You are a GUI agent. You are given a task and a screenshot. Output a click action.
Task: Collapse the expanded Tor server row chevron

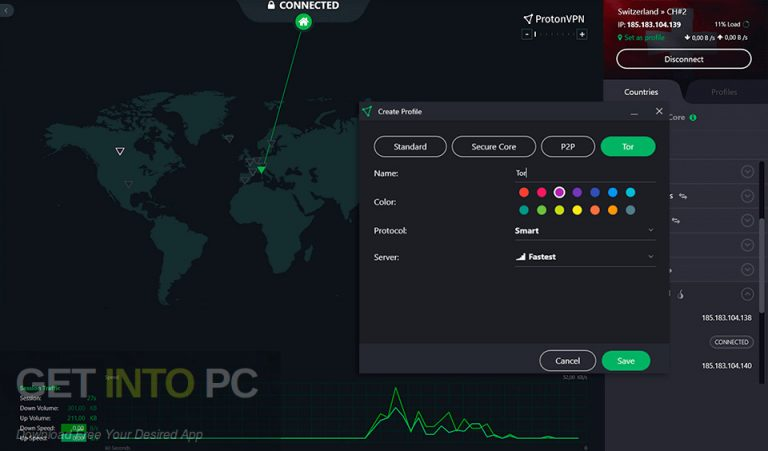coord(747,294)
